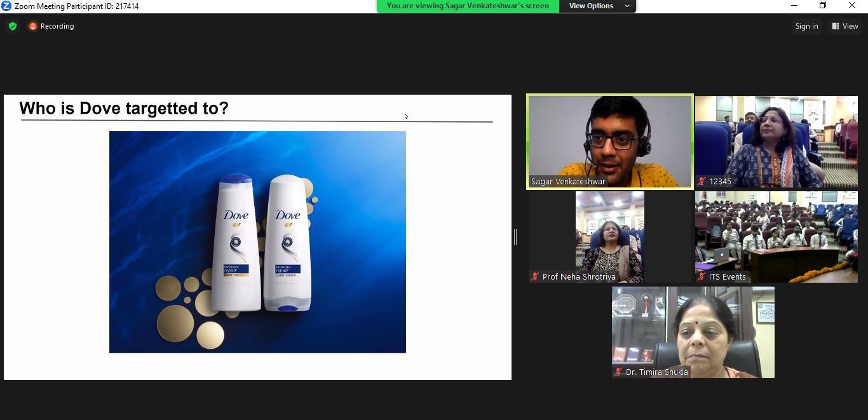Click muted mic icon beside Prof Neha Shrotriya
This screenshot has width=868, height=420.
[535, 276]
